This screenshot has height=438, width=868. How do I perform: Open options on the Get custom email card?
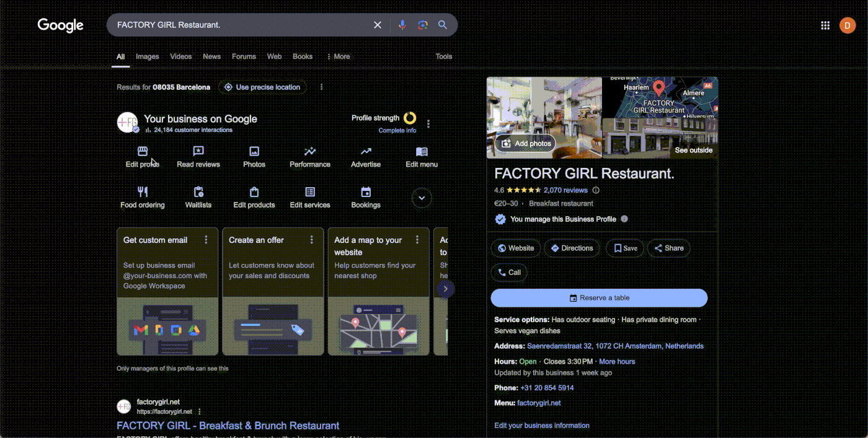tap(206, 239)
